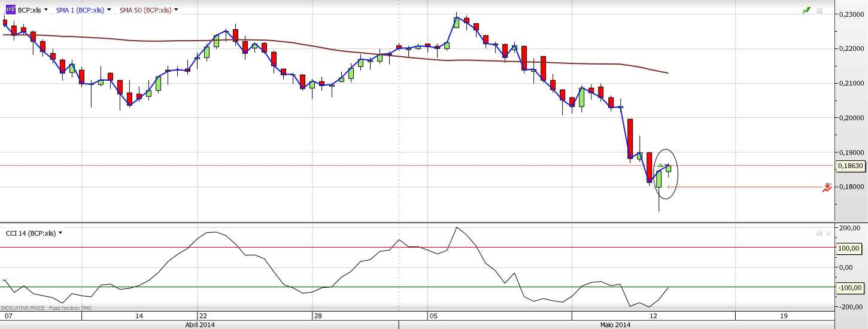868x329 pixels.
Task: Select the 0,18630 current price label
Action: click(850, 166)
